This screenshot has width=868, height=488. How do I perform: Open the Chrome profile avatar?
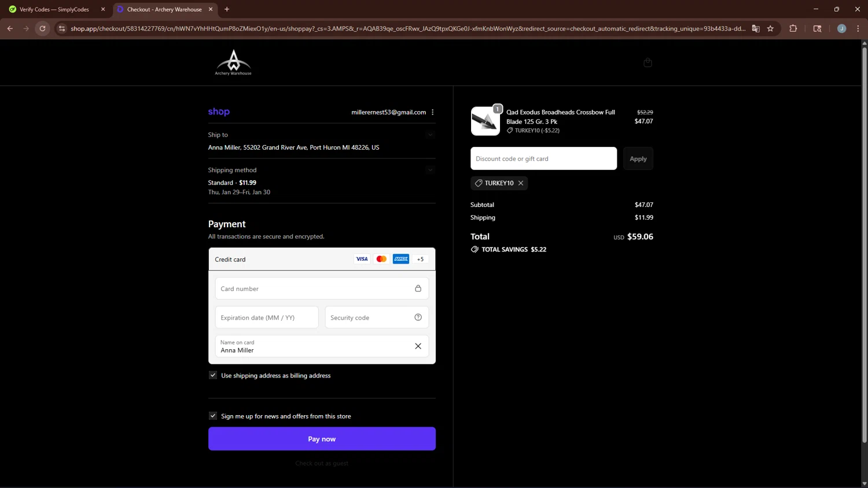[x=841, y=28]
